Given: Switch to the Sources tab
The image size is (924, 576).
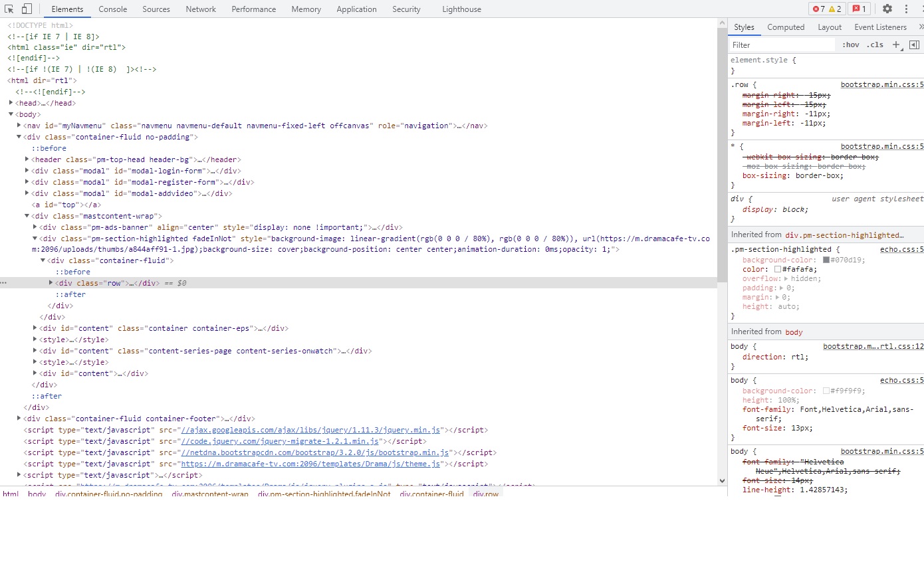Looking at the screenshot, I should tap(156, 9).
